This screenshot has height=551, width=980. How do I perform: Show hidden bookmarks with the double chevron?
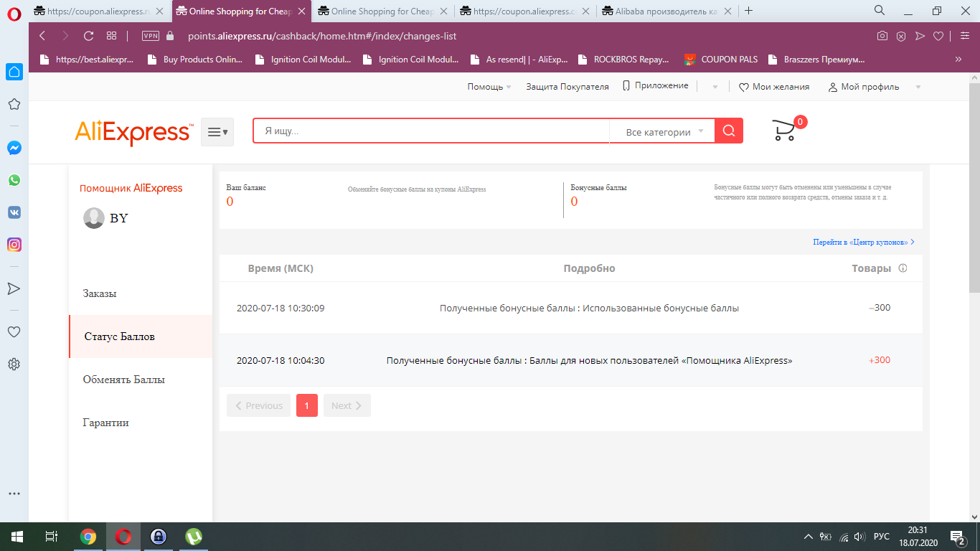[x=958, y=60]
